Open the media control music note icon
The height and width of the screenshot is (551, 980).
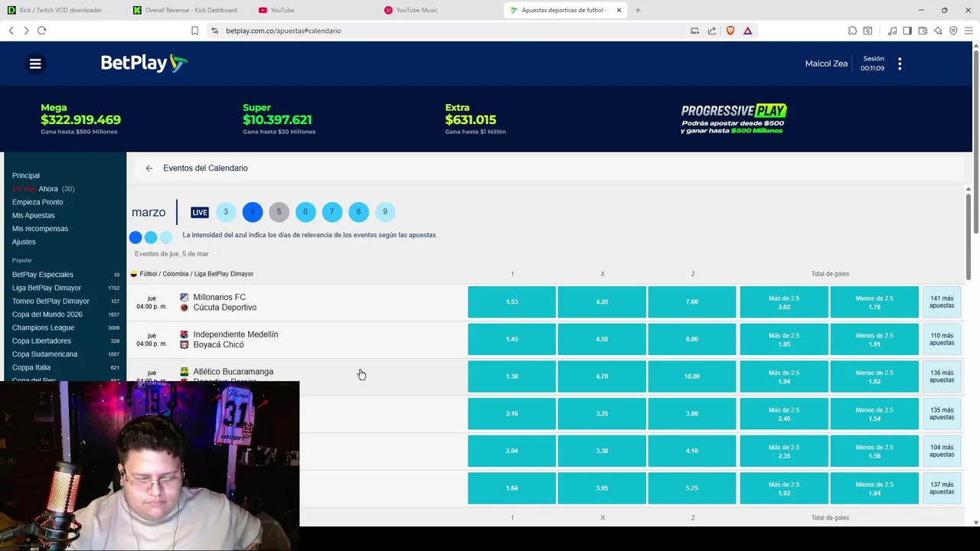click(x=892, y=31)
